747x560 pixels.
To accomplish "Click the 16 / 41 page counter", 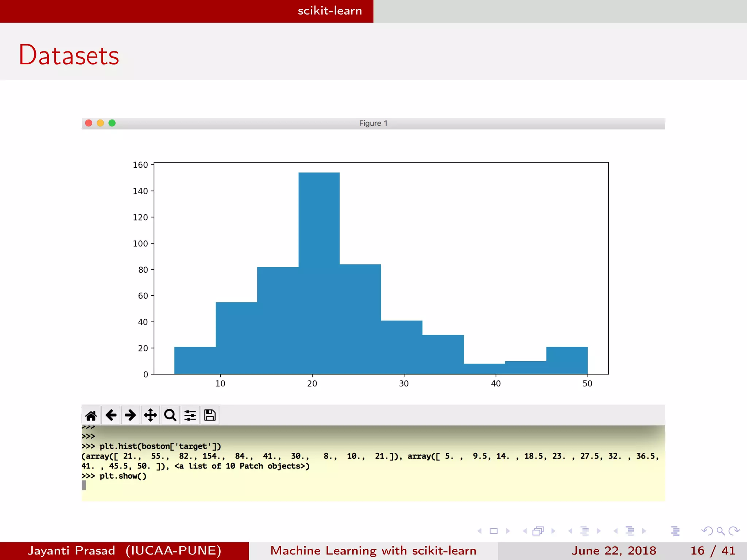I will coord(713,551).
